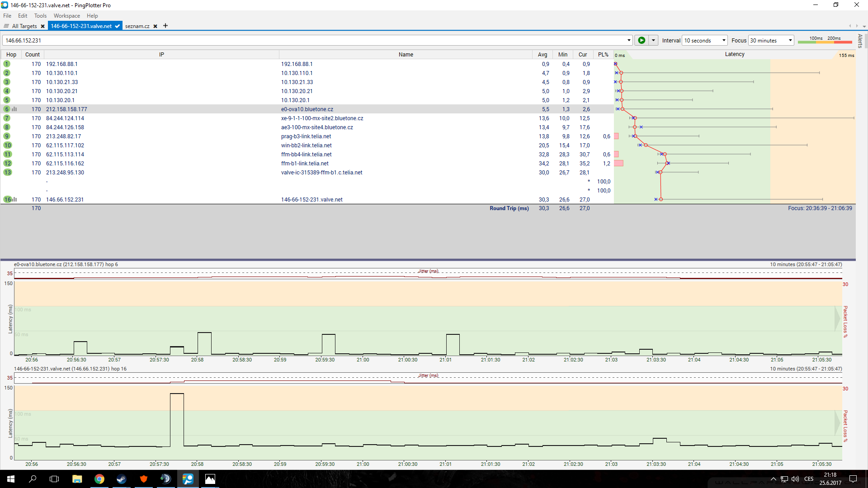This screenshot has height=488, width=868.
Task: Sort by the PL% column header
Action: 603,54
